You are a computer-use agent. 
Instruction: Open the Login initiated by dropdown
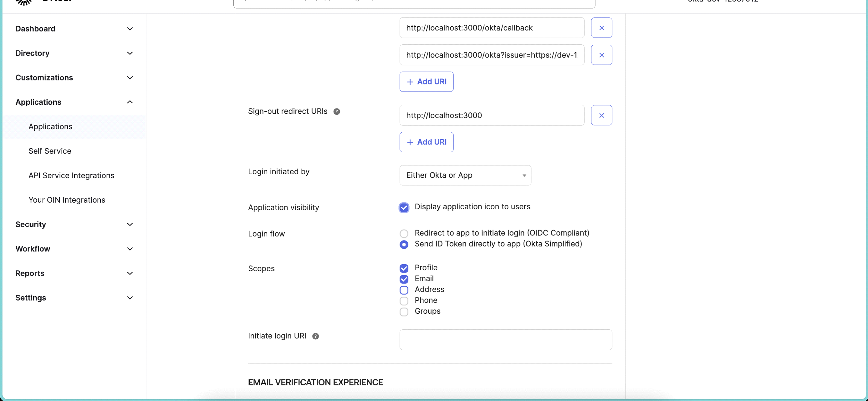click(x=465, y=175)
